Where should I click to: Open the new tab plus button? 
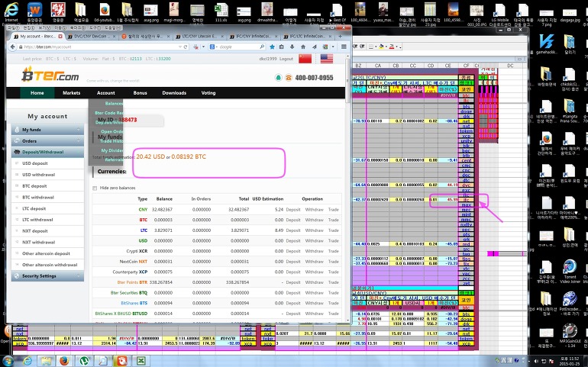pos(340,37)
